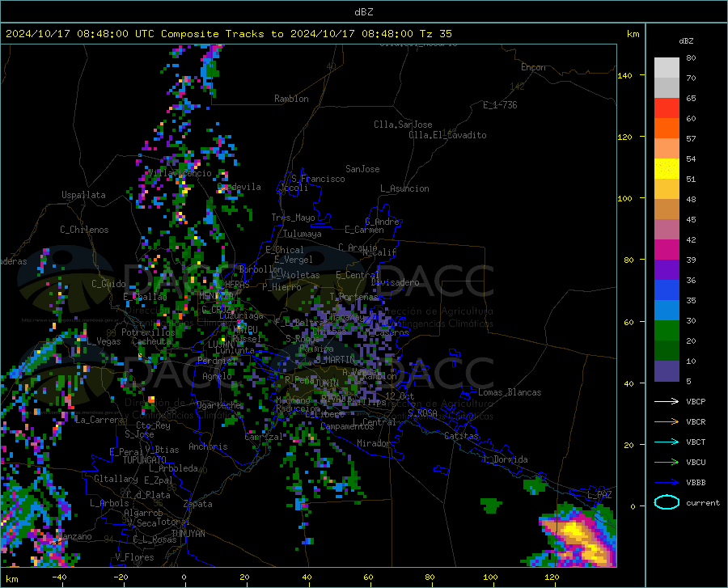
Task: Click the 'Zapata' place label
Action: [198, 504]
